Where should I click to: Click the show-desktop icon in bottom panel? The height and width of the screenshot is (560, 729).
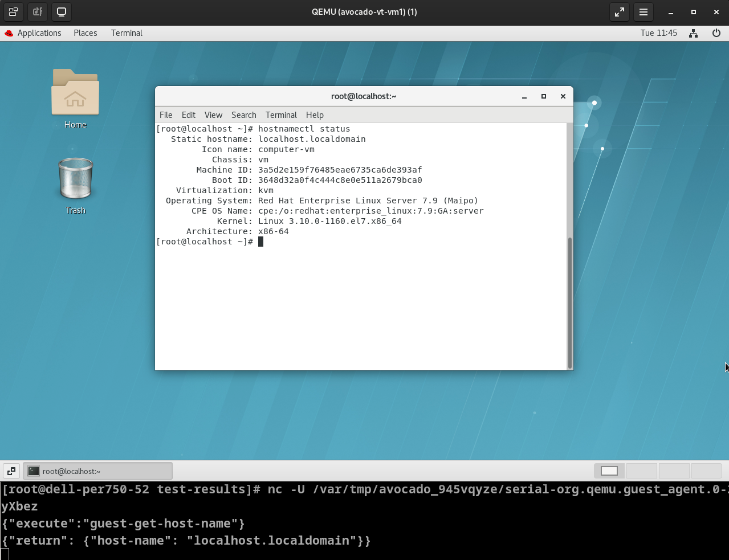click(x=11, y=471)
